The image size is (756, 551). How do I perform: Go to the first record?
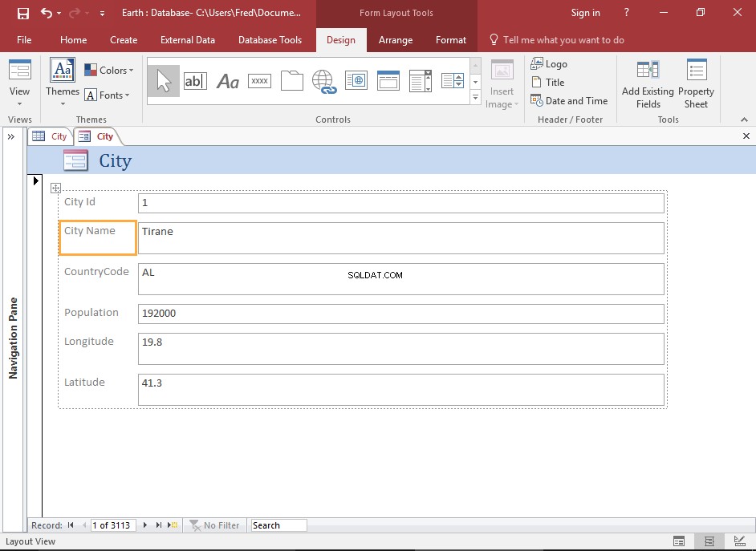[71, 525]
